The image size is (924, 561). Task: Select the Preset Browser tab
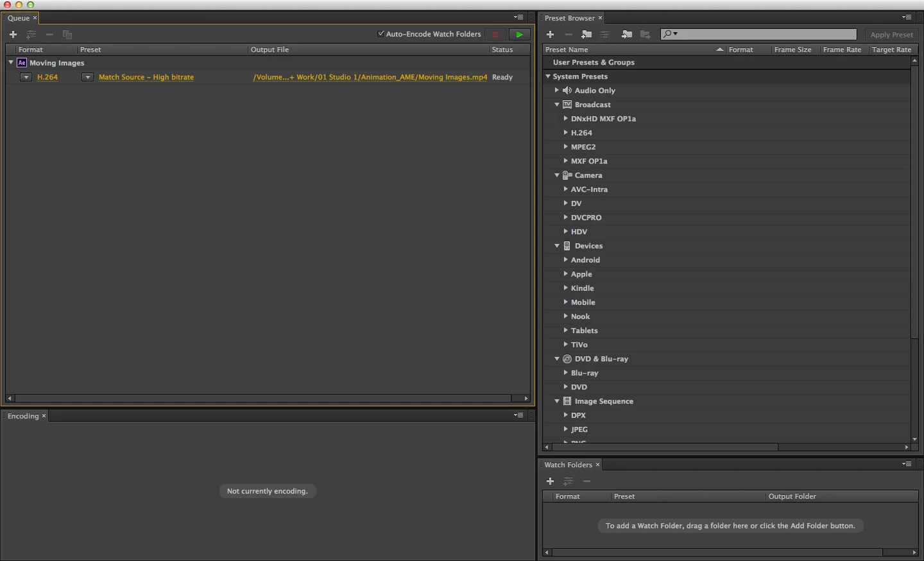tap(570, 18)
